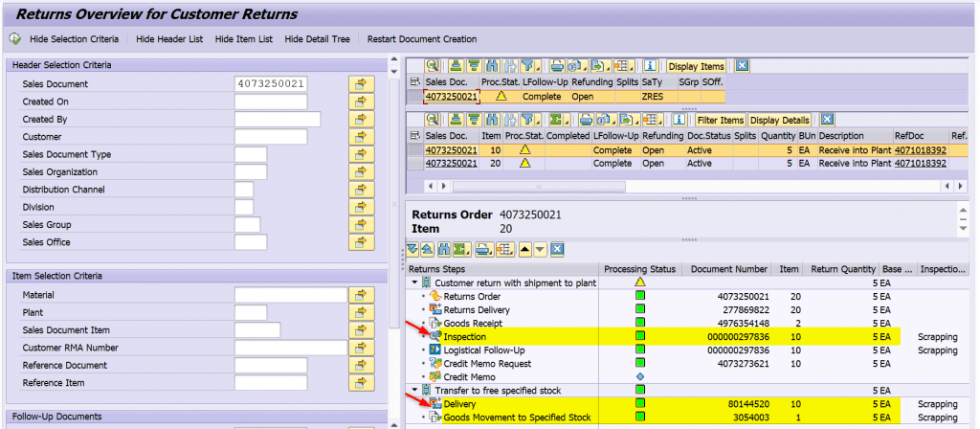Click Hide Detail Tree
The height and width of the screenshot is (429, 980).
[x=317, y=38]
